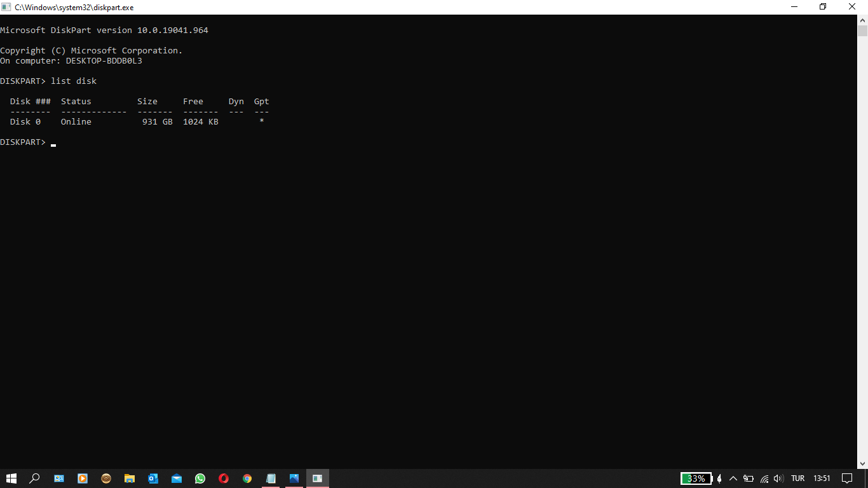Open the Action Center notifications icon
The width and height of the screenshot is (868, 488).
tap(847, 478)
